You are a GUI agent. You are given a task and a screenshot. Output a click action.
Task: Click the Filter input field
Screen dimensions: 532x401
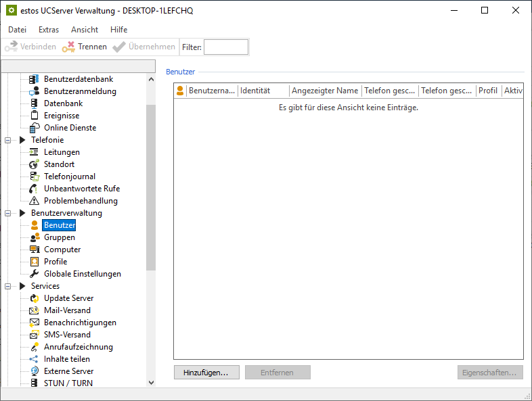226,47
